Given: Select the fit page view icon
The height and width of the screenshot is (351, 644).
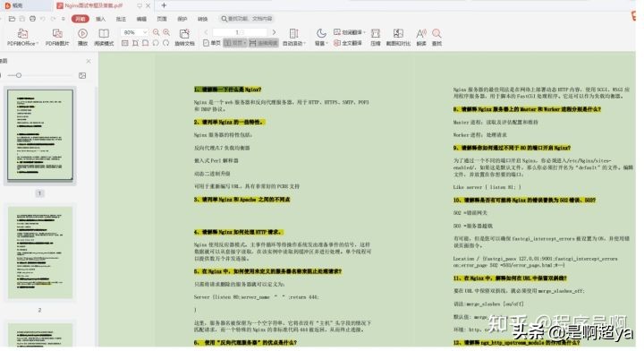Looking at the screenshot, I should click(146, 43).
